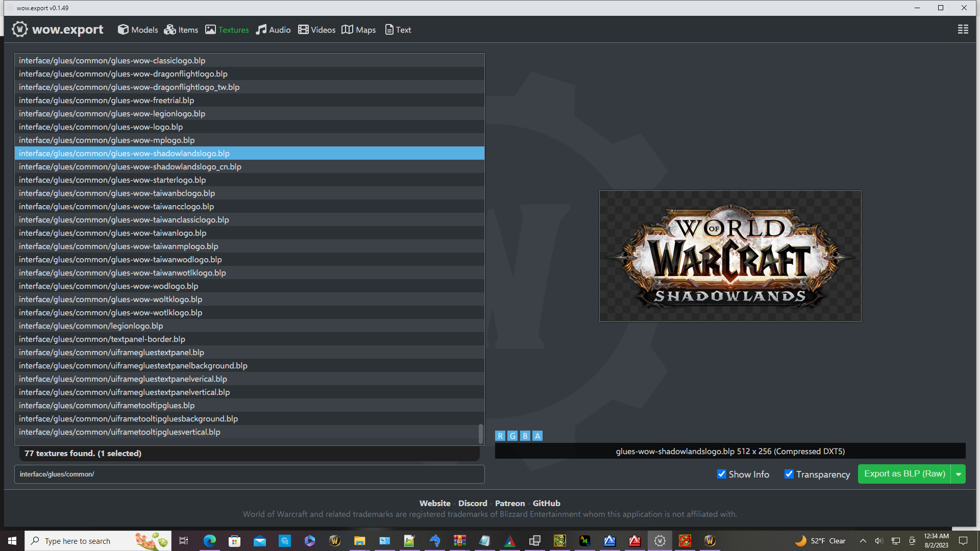The width and height of the screenshot is (980, 551).
Task: Select glues-wow-taiwanclassiclogo.blp entry
Action: click(x=250, y=219)
